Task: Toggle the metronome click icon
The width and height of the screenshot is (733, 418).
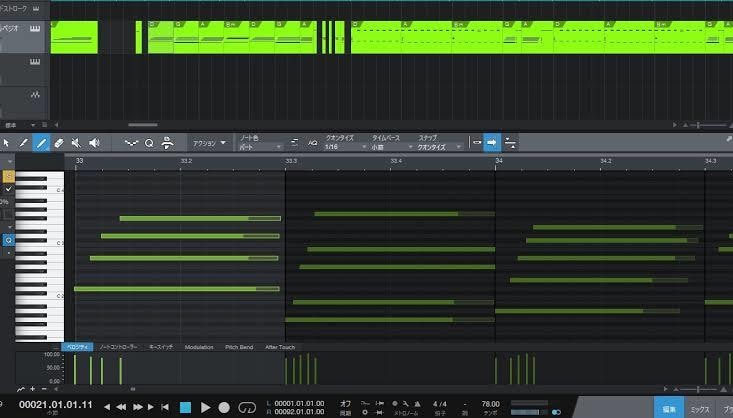Action: pyautogui.click(x=395, y=404)
